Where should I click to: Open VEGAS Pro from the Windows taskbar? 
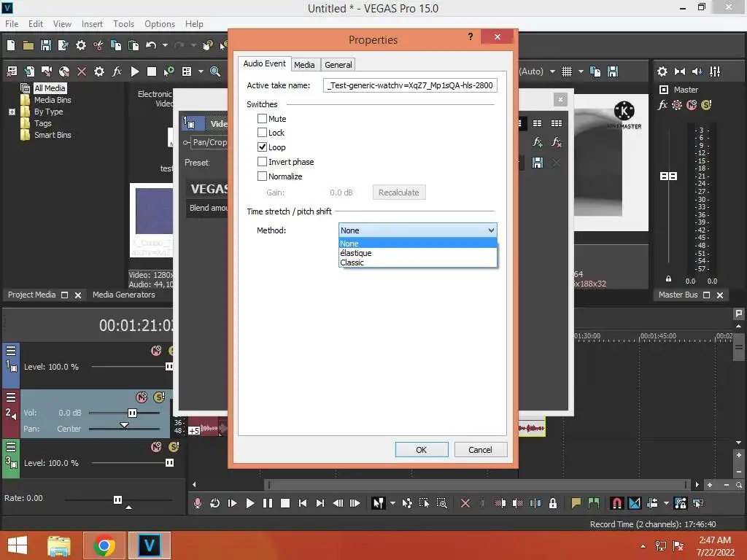[x=149, y=545]
